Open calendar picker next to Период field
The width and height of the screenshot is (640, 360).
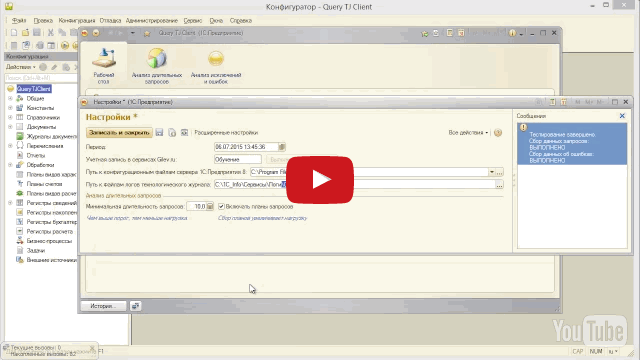[x=282, y=147]
